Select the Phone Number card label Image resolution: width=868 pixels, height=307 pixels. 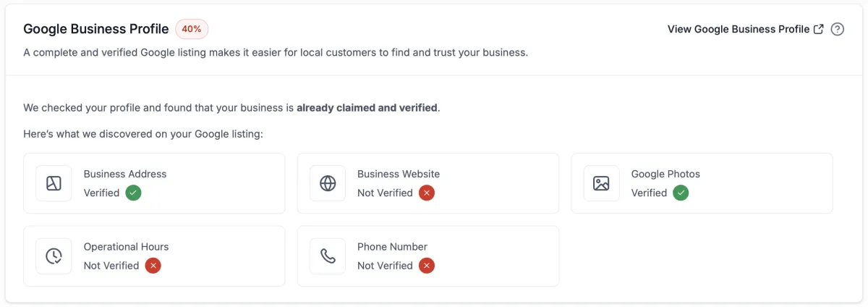click(x=392, y=246)
